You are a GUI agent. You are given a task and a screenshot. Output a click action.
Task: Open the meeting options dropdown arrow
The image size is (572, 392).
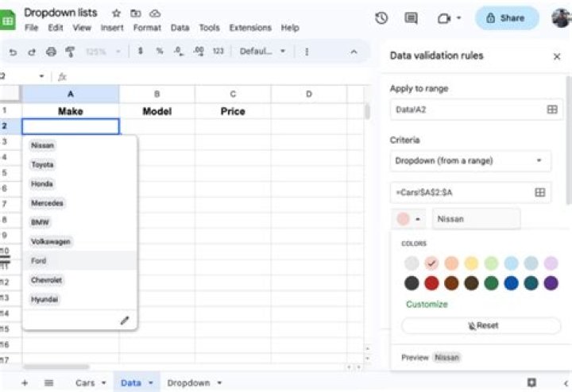point(459,17)
